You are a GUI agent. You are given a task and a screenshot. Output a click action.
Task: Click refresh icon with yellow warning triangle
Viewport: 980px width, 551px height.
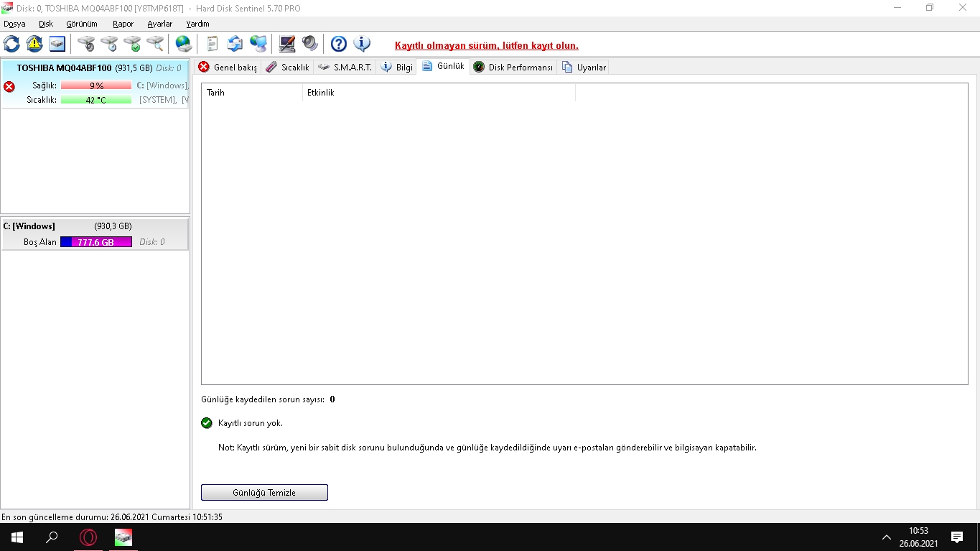coord(34,44)
